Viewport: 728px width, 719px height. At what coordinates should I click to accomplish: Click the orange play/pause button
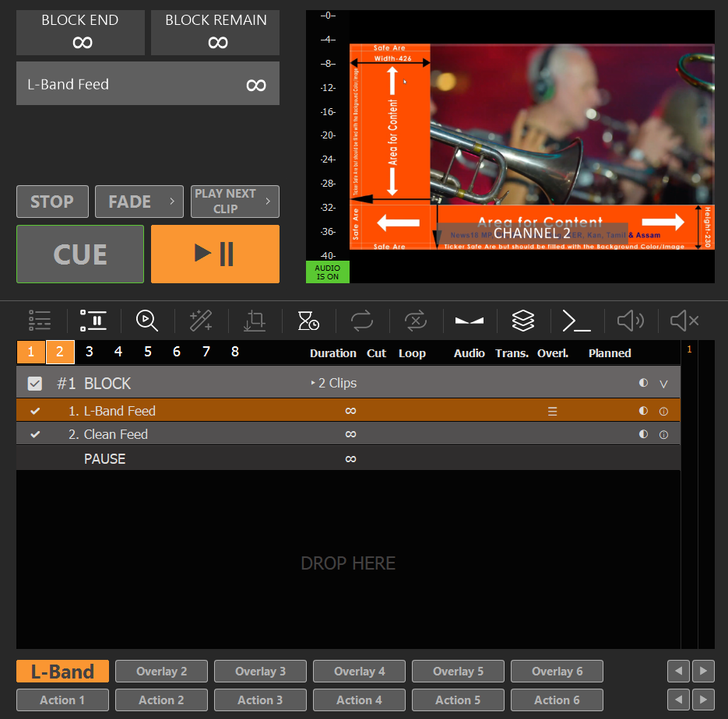pyautogui.click(x=216, y=254)
